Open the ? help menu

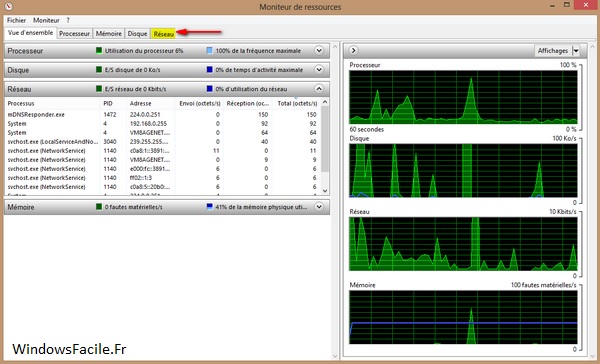68,20
